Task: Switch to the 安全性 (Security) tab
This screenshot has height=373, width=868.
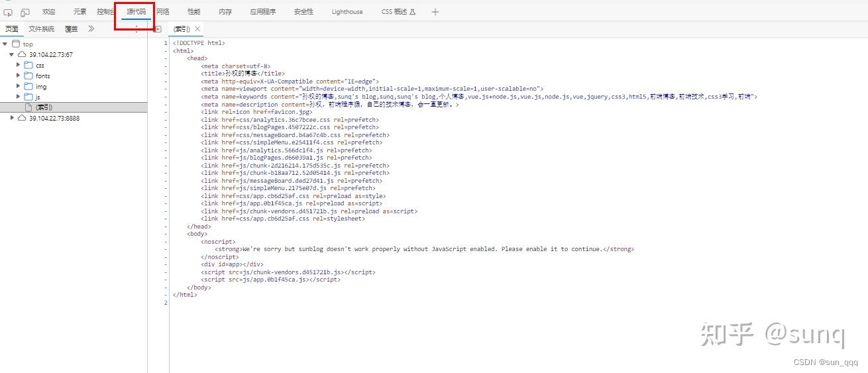Action: pyautogui.click(x=303, y=12)
